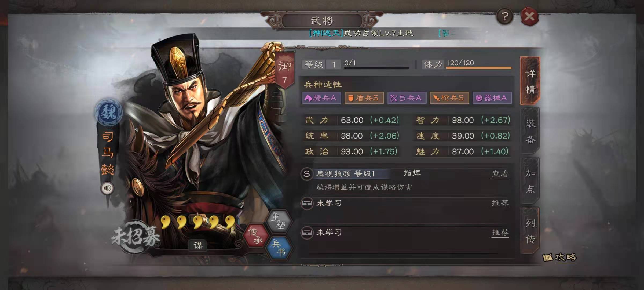Click 推荐 for the second unlearned skill

(x=500, y=233)
